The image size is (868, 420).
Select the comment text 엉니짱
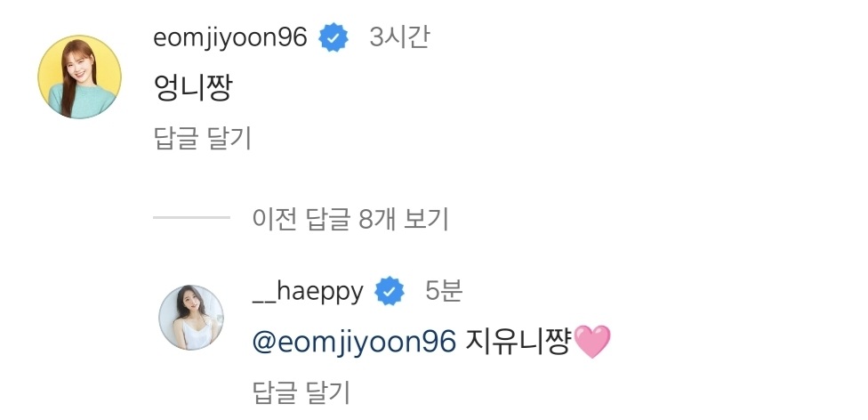193,88
